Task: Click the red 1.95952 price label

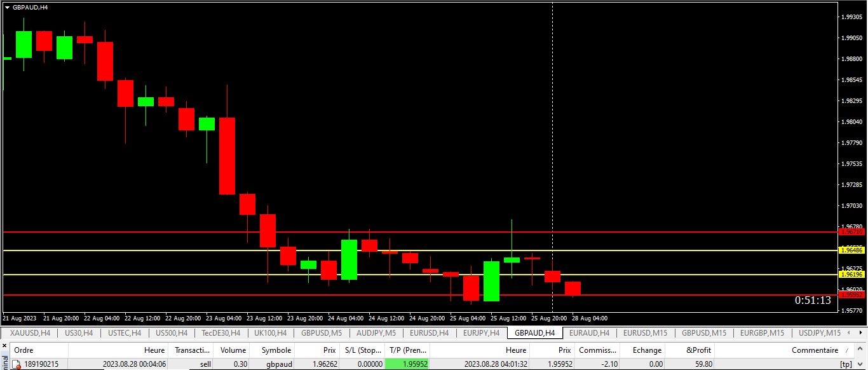Action: (x=851, y=295)
